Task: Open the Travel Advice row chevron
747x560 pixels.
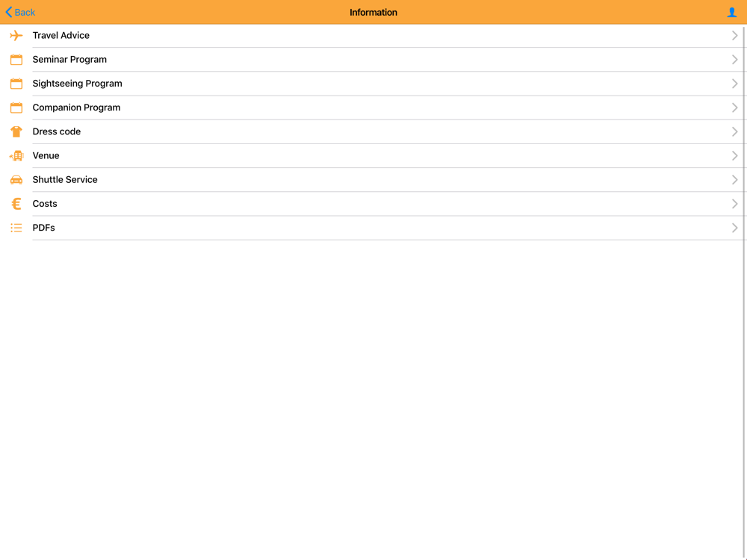Action: (734, 36)
